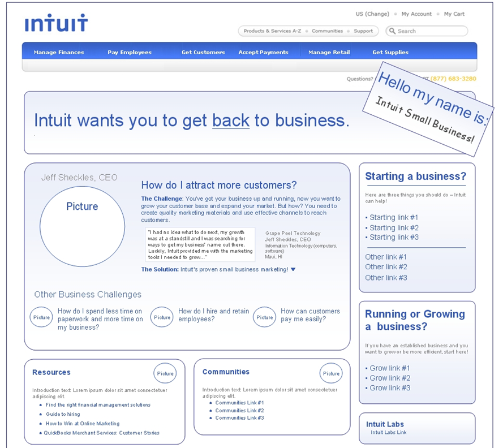Screen dimensions: 503x448
Task: Click the Intuit logo
Action: click(56, 24)
